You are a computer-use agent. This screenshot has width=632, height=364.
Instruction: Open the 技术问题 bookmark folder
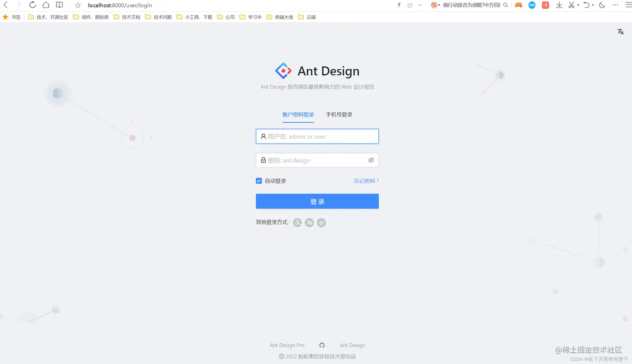coord(158,17)
